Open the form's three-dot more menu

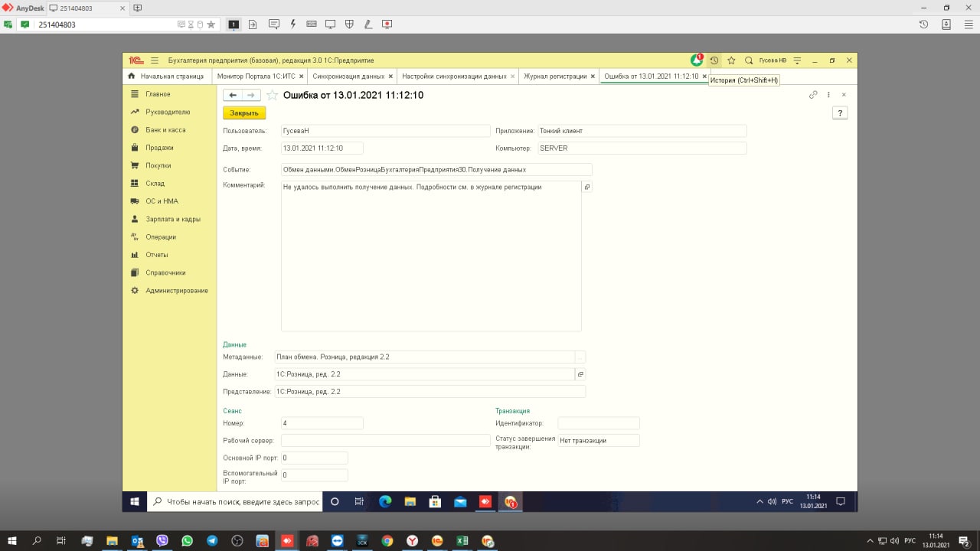[x=828, y=95]
